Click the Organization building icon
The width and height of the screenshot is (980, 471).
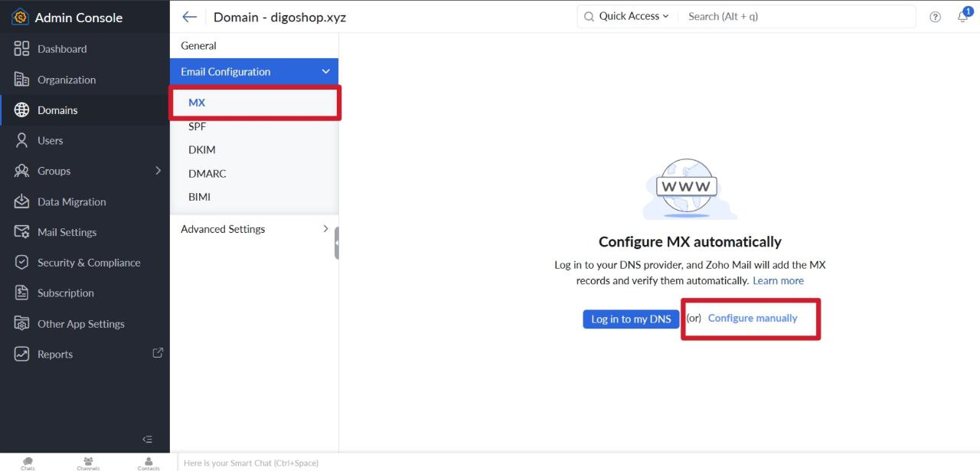(21, 80)
